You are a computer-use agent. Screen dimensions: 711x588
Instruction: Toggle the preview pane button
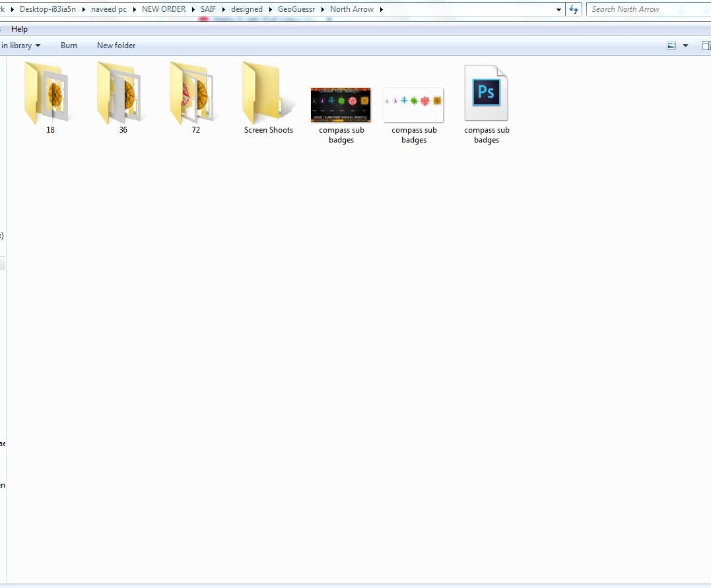click(x=706, y=46)
